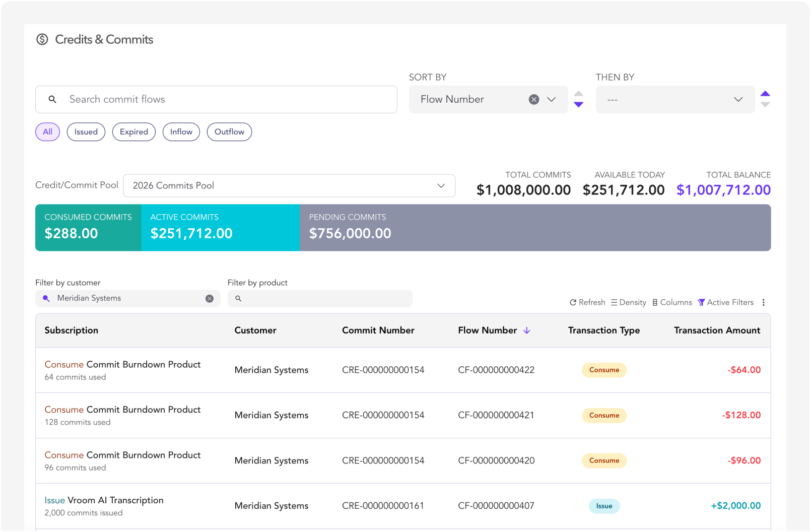This screenshot has height=532, width=811.
Task: Set Sort By order to ascending arrow
Action: point(579,94)
